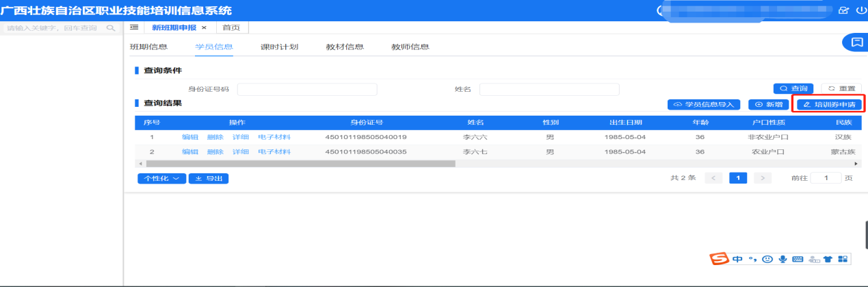The height and width of the screenshot is (287, 868).
Task: Close the 新班期申报 tab
Action: 204,27
